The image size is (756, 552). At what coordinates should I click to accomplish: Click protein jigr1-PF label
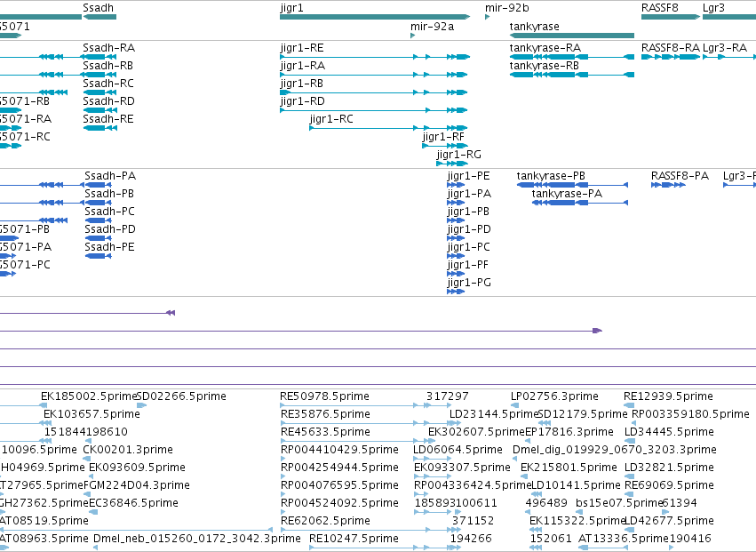click(x=467, y=265)
